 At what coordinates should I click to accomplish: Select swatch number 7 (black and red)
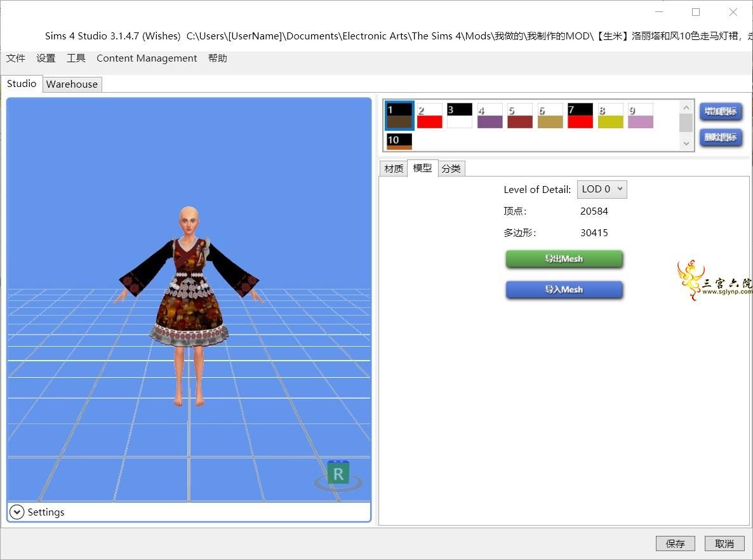click(580, 116)
